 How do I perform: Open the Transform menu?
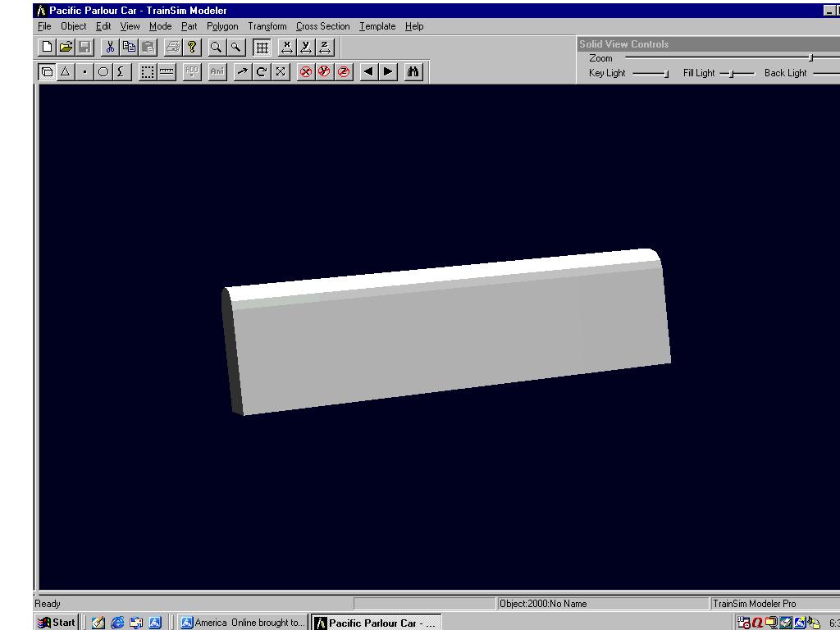tap(267, 26)
